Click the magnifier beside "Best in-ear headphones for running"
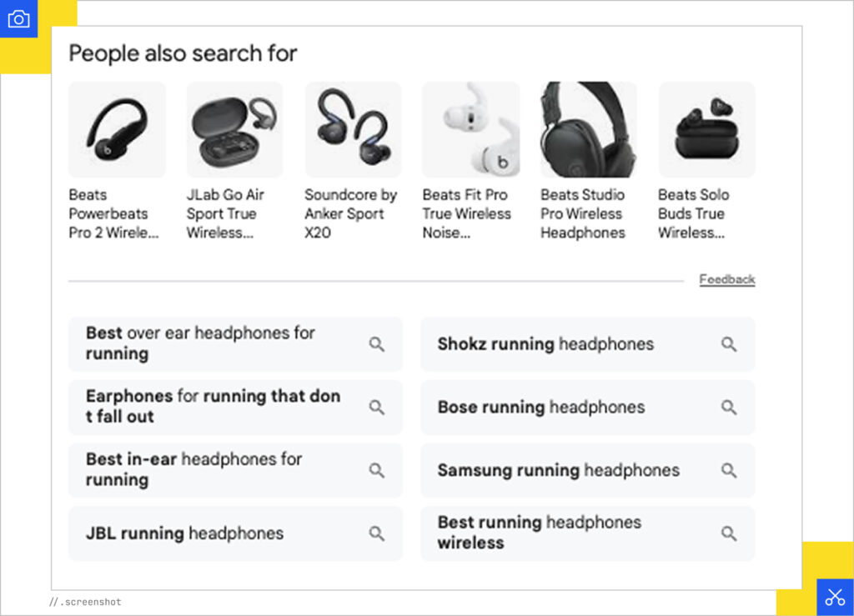Image resolution: width=854 pixels, height=616 pixels. coord(377,470)
